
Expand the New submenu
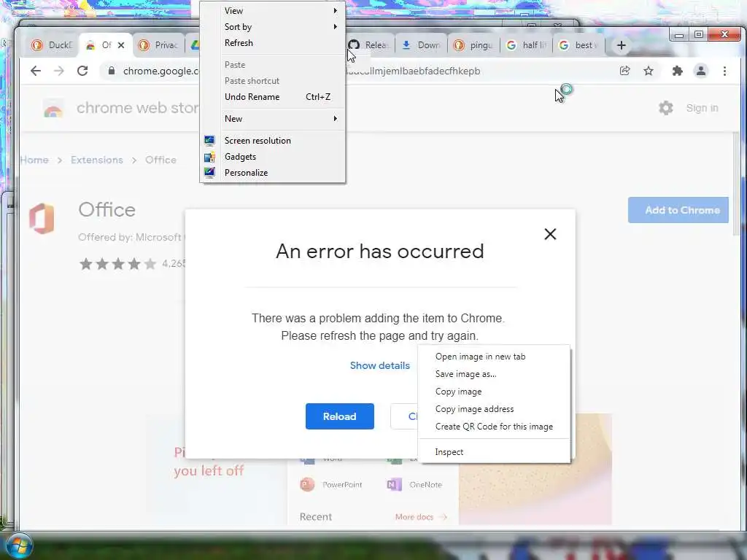(273, 119)
